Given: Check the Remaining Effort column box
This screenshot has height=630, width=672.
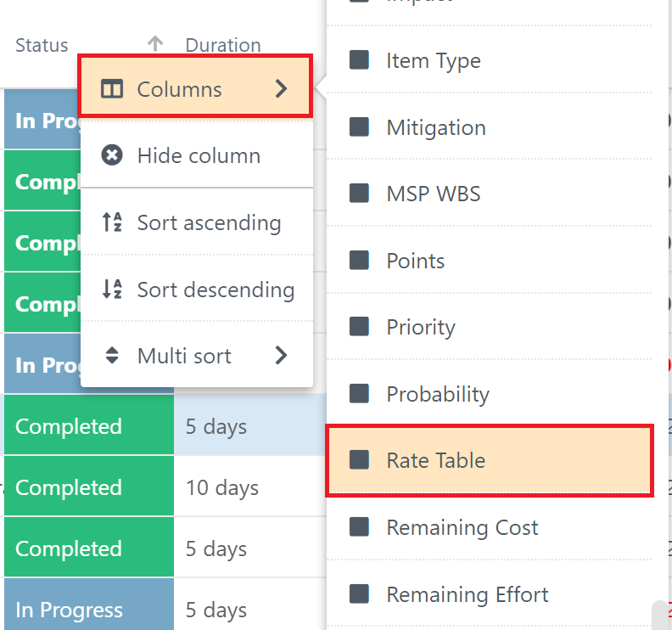Looking at the screenshot, I should pyautogui.click(x=359, y=594).
